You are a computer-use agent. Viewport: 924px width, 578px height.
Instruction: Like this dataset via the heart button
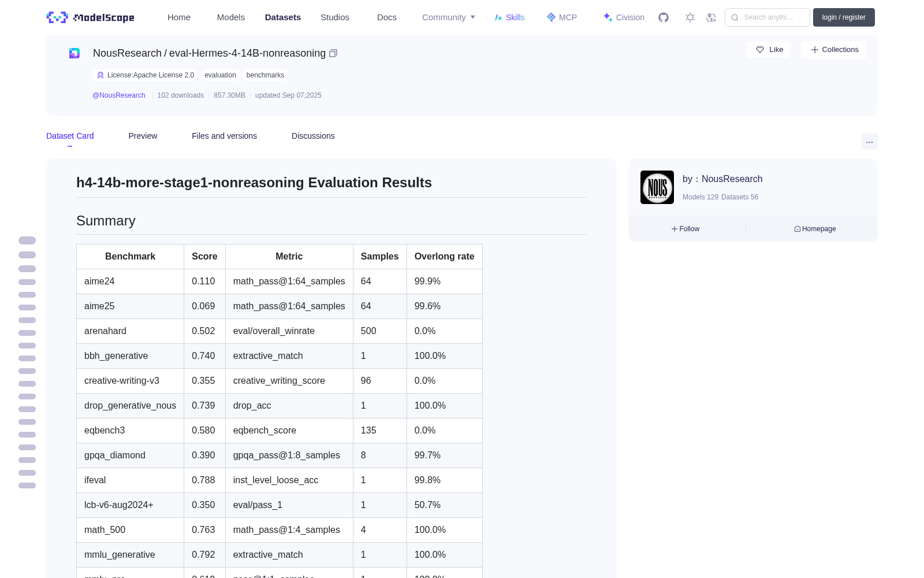[769, 50]
